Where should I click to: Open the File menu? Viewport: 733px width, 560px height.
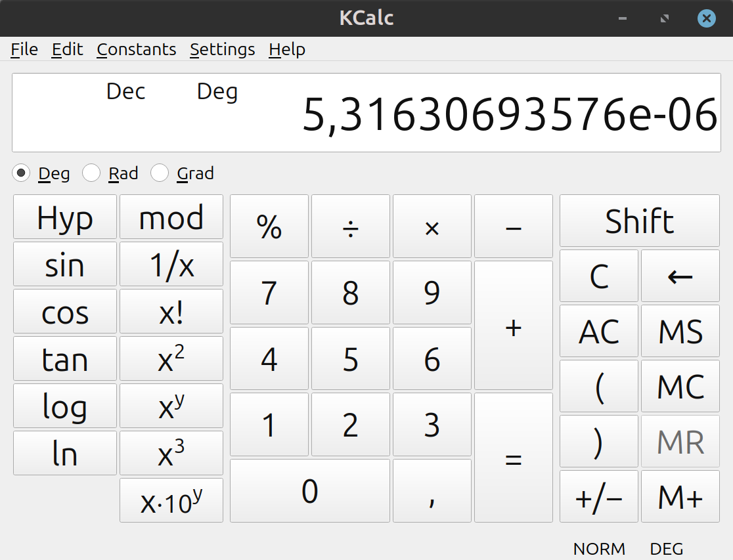24,50
